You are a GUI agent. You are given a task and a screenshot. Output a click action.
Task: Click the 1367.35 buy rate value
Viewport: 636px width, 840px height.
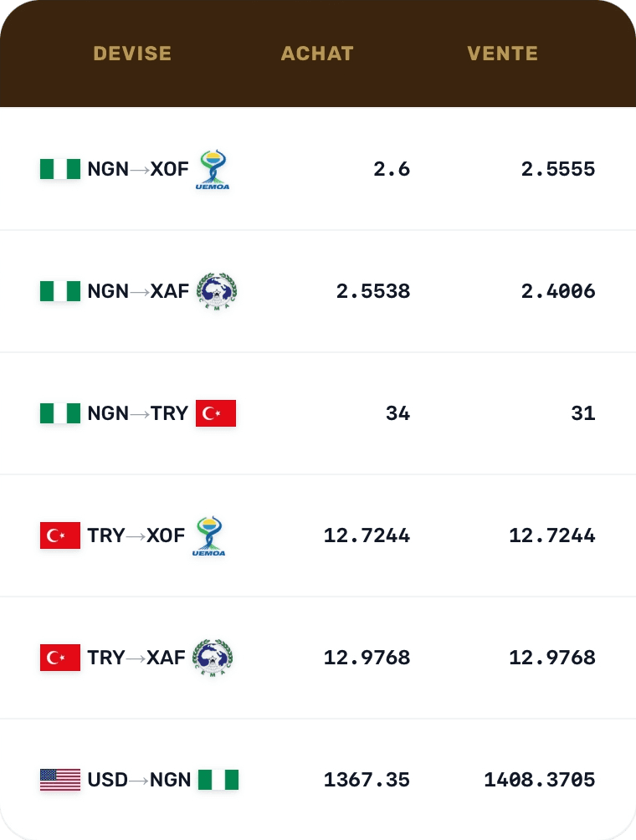pyautogui.click(x=367, y=780)
